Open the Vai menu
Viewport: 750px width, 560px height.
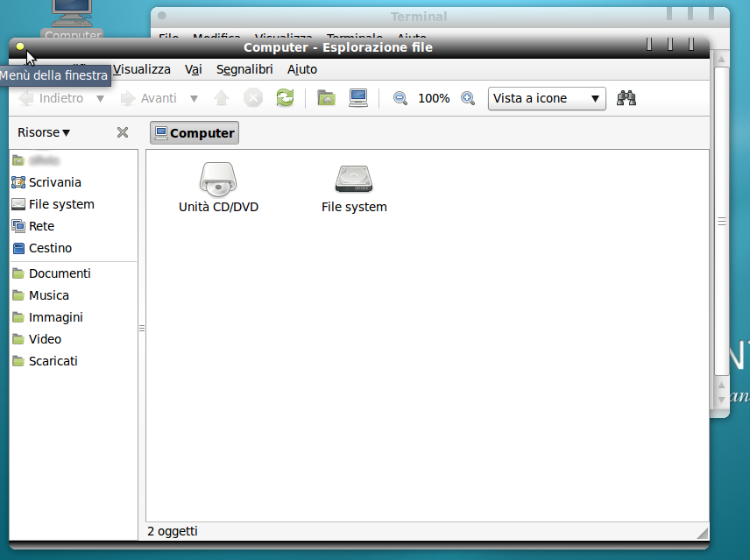194,69
